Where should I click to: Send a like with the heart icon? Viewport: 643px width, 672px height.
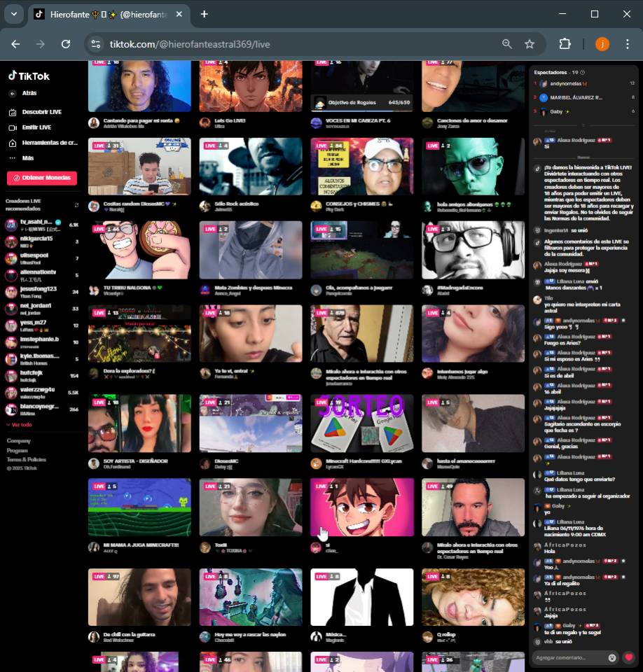click(x=629, y=657)
